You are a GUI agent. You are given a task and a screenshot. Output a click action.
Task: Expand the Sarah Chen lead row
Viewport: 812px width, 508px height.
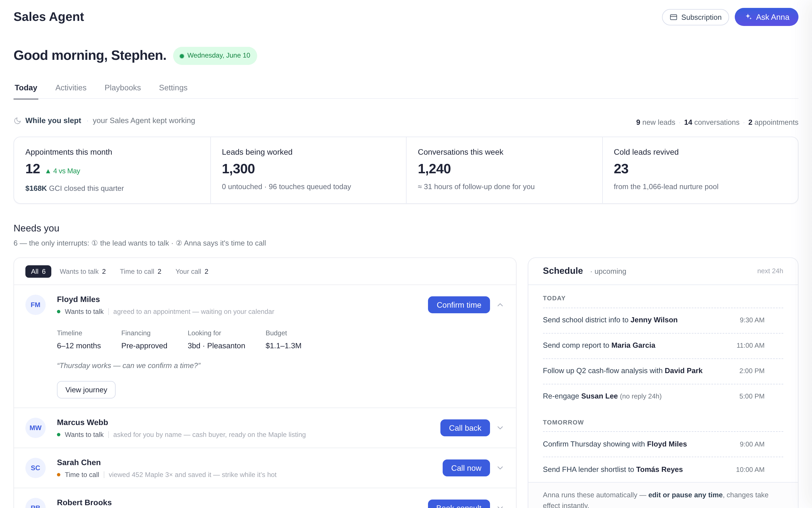(500, 468)
